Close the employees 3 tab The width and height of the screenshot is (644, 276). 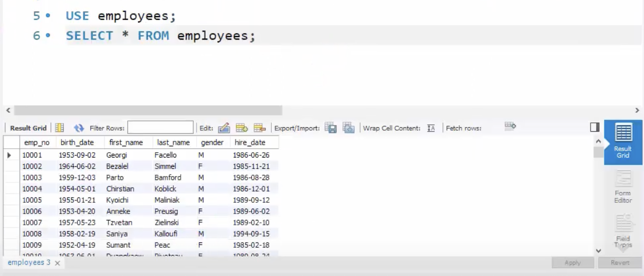pyautogui.click(x=57, y=263)
